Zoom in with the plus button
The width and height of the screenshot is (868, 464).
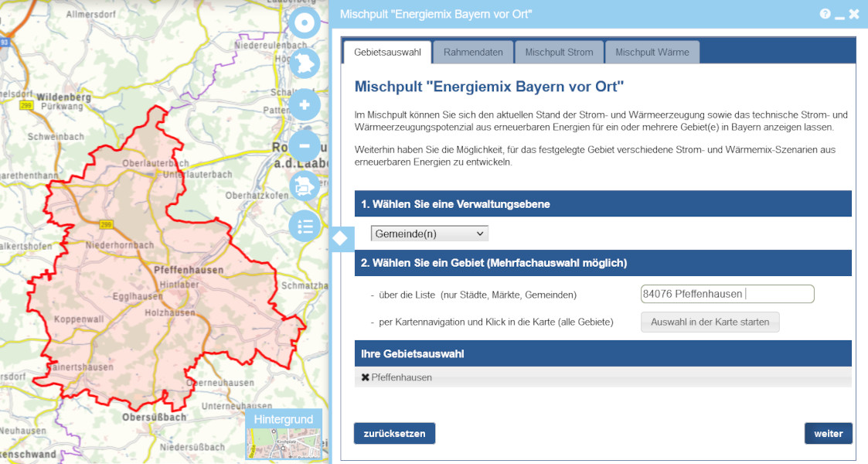tap(305, 105)
